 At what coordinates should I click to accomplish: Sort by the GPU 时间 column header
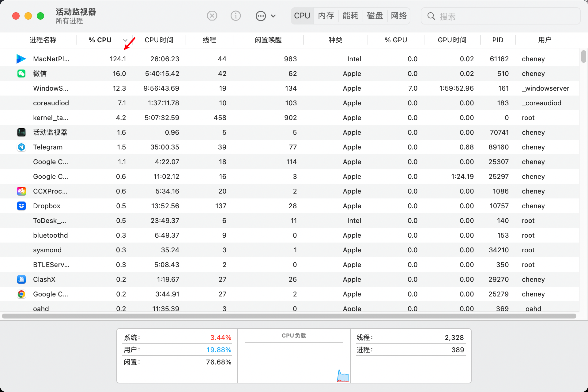[452, 40]
